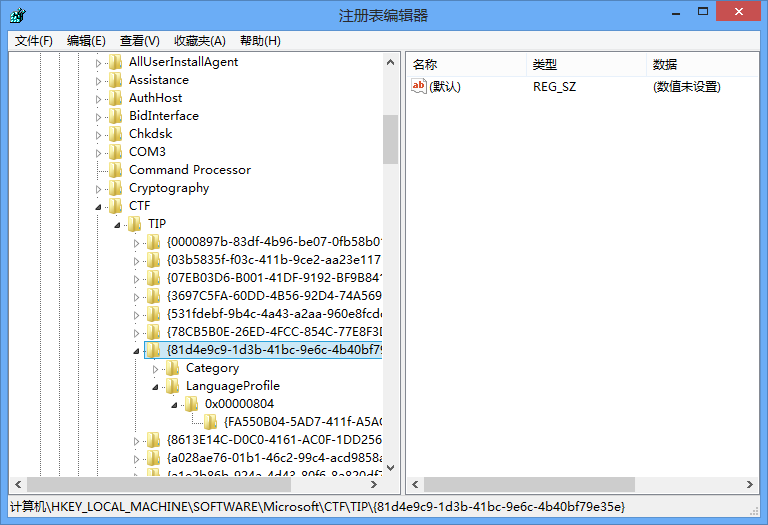Click the 0x00000804 folder icon
This screenshot has height=525, width=768.
(192, 404)
